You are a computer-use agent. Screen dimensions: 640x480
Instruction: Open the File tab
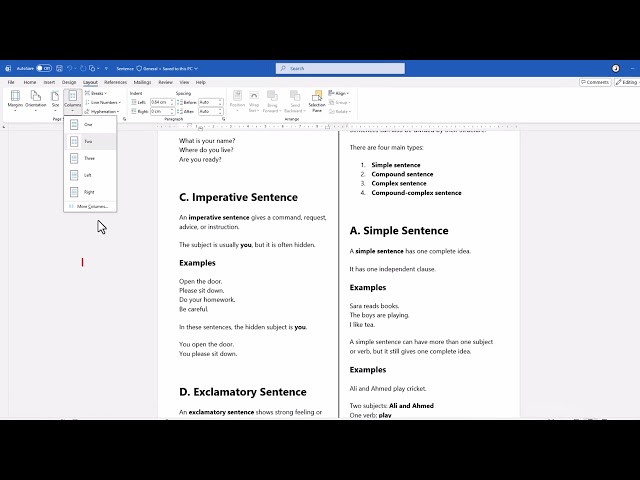point(11,82)
